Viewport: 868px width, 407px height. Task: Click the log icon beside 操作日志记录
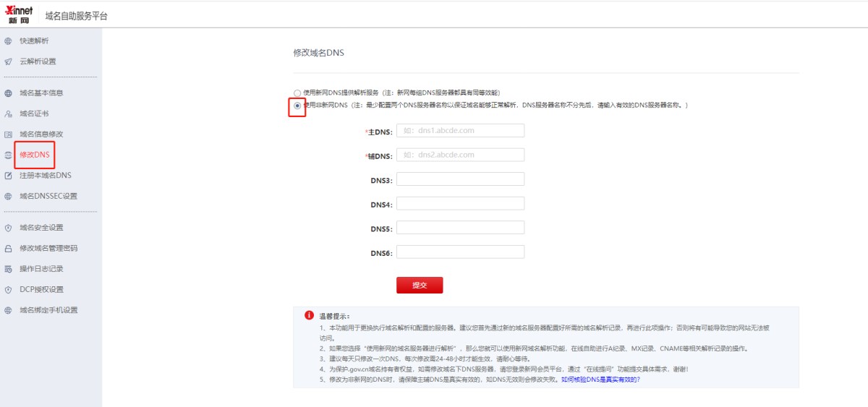coord(8,269)
